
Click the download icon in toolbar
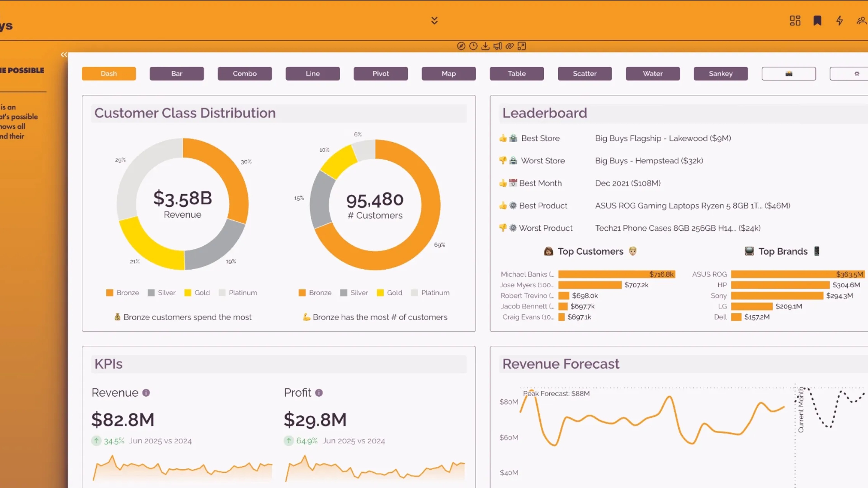pos(485,46)
